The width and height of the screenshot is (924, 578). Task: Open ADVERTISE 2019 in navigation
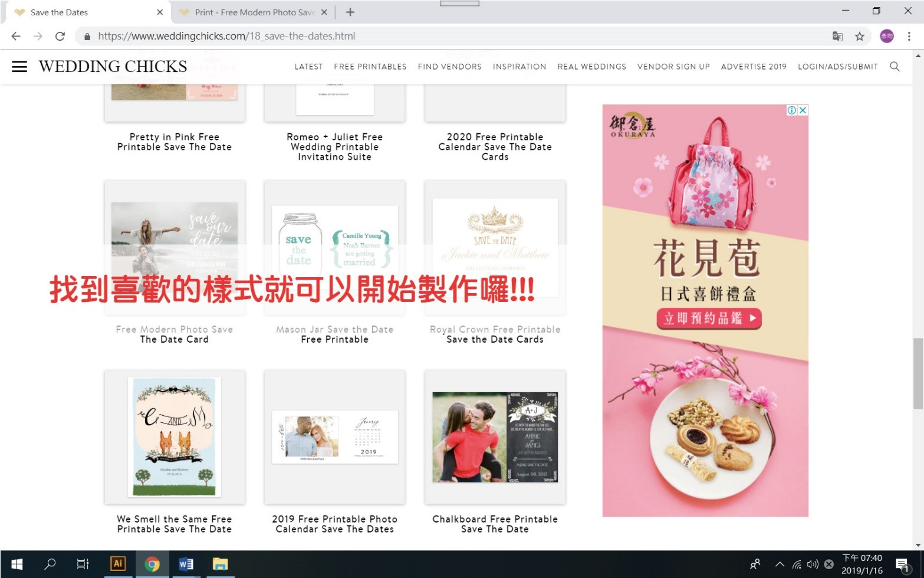754,67
